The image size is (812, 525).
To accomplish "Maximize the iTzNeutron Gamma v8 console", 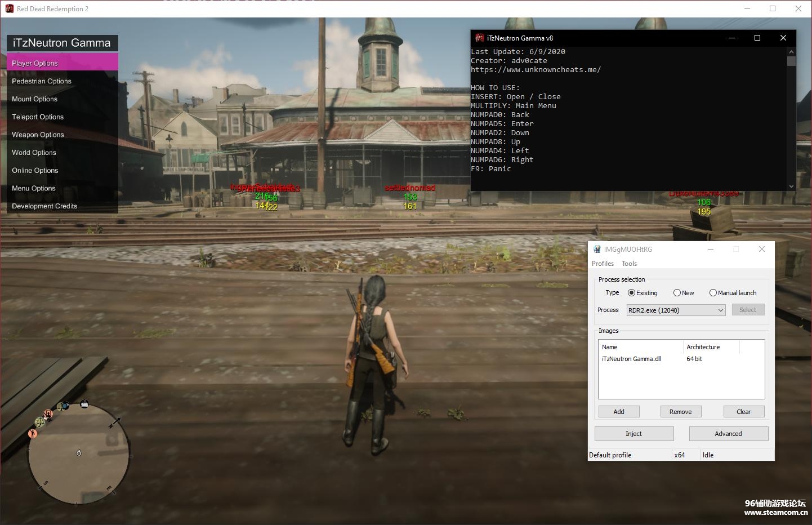I will (x=757, y=38).
